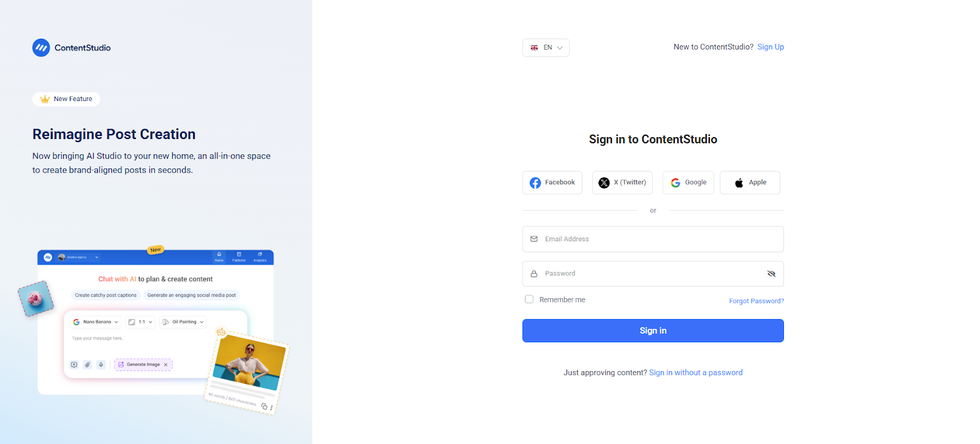The image size is (980, 444).
Task: Open the kebab menu on the post preview
Action: pos(272,407)
